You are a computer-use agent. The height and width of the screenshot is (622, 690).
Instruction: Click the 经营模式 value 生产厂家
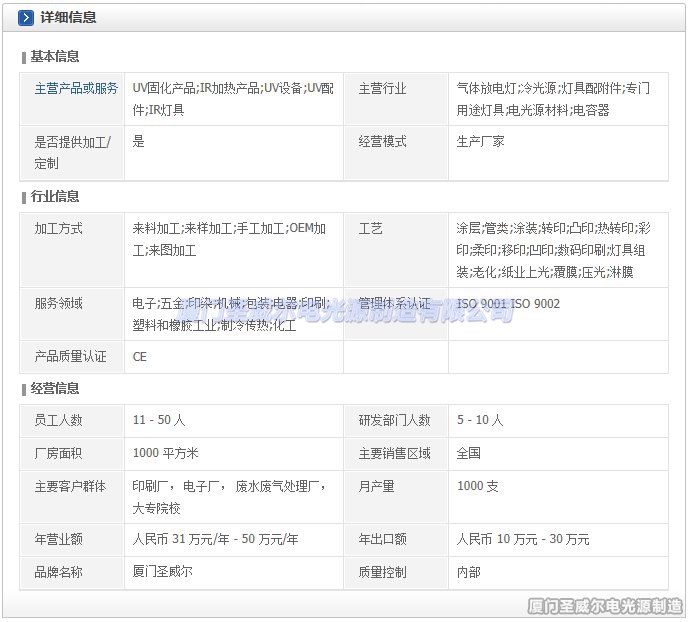tap(480, 141)
